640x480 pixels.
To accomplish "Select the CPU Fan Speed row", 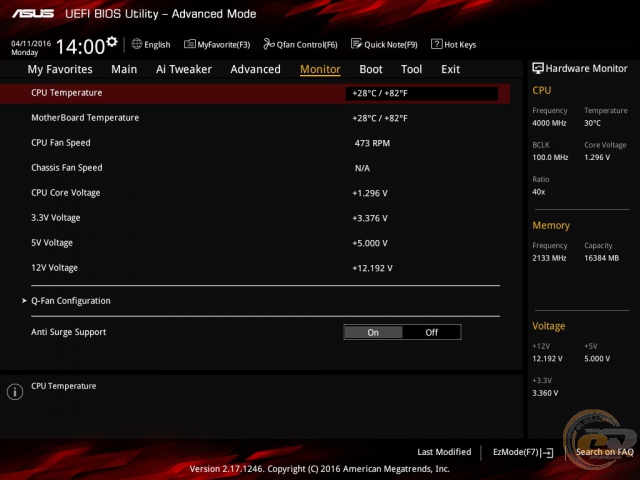I will pos(255,143).
